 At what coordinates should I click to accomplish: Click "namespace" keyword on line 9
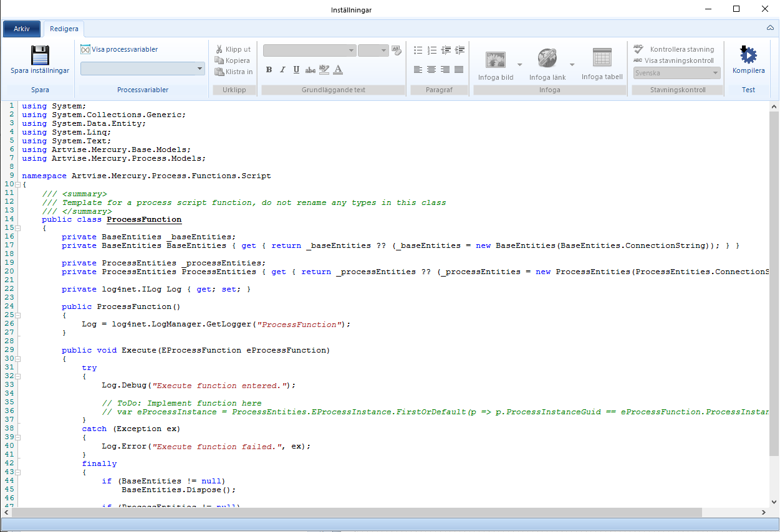click(x=44, y=176)
